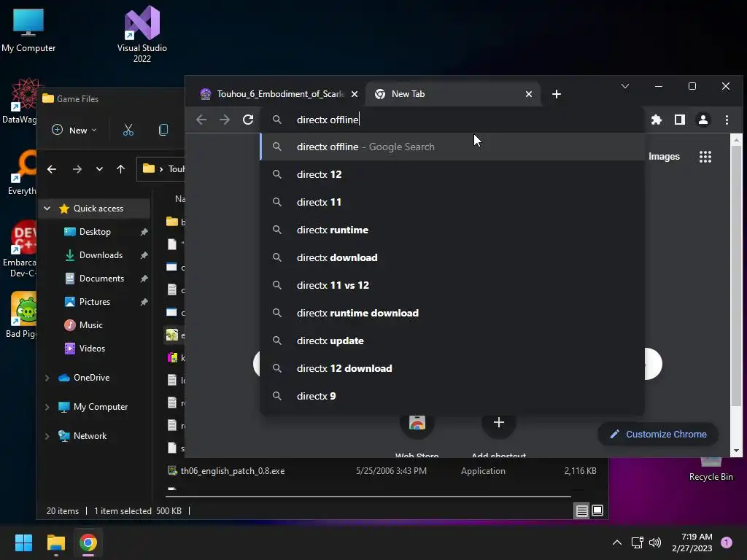Close the Touhou_6_Embodiment tab
The width and height of the screenshot is (747, 560).
tap(355, 94)
